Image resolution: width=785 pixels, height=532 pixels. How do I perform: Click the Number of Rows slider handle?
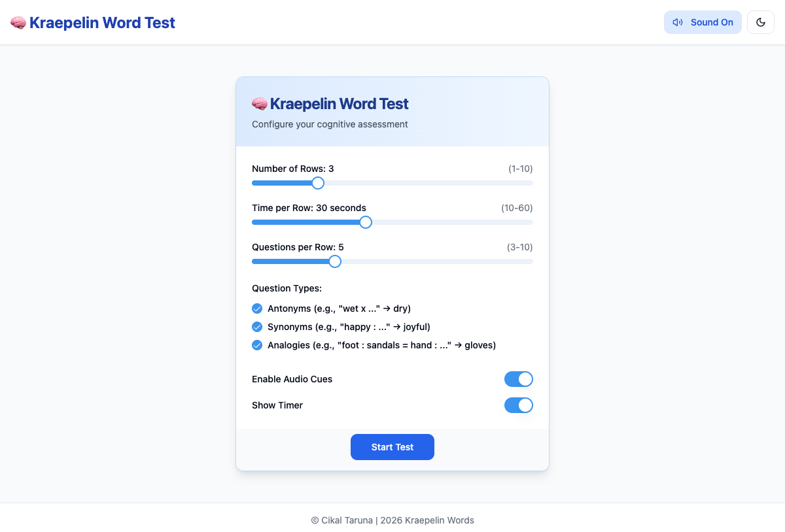tap(318, 183)
